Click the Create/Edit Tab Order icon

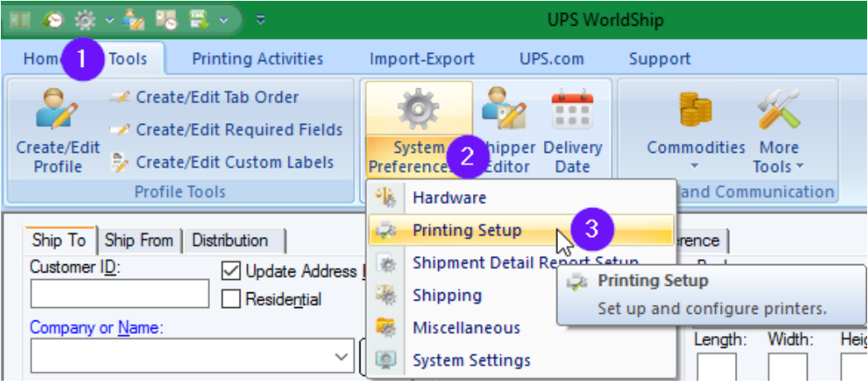(119, 98)
